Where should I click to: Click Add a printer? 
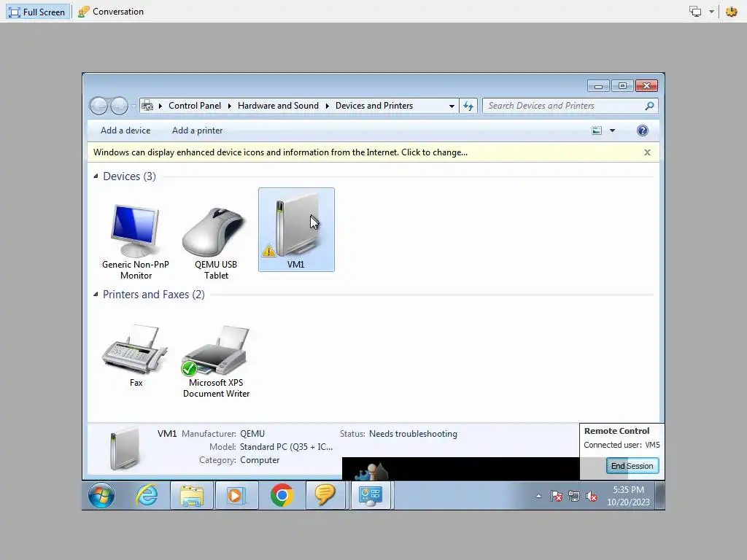point(197,131)
